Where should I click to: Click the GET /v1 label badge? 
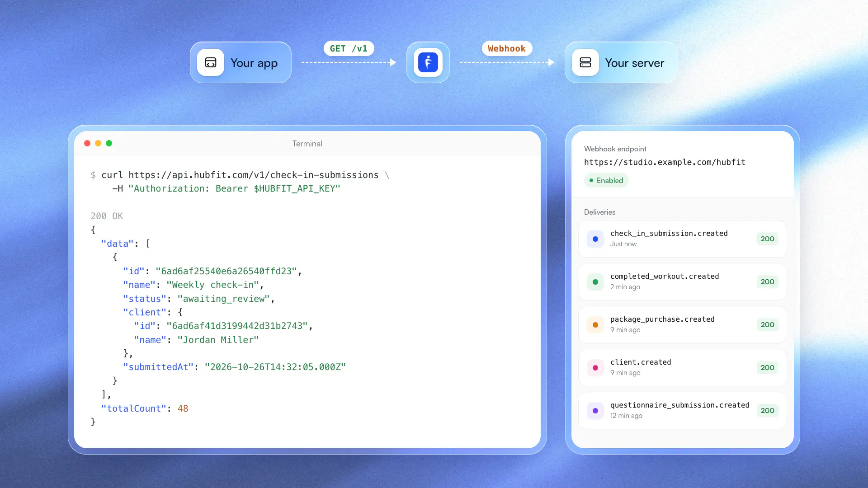pos(349,48)
